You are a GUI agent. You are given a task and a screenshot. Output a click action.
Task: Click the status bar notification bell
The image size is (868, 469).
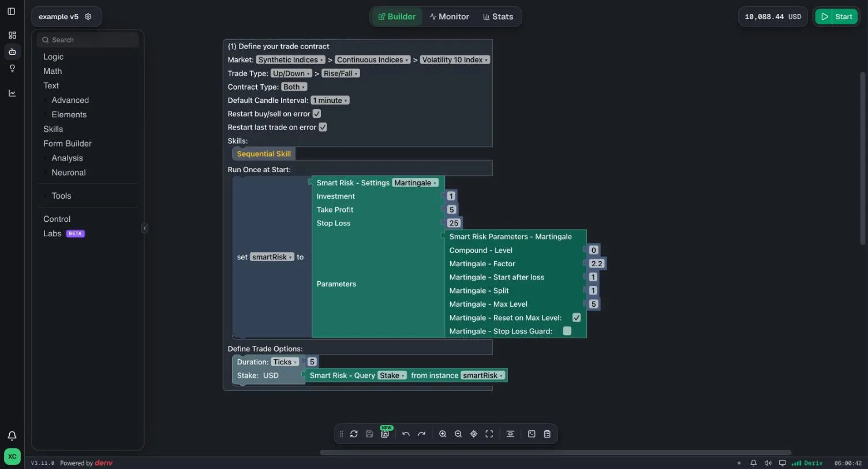click(753, 463)
